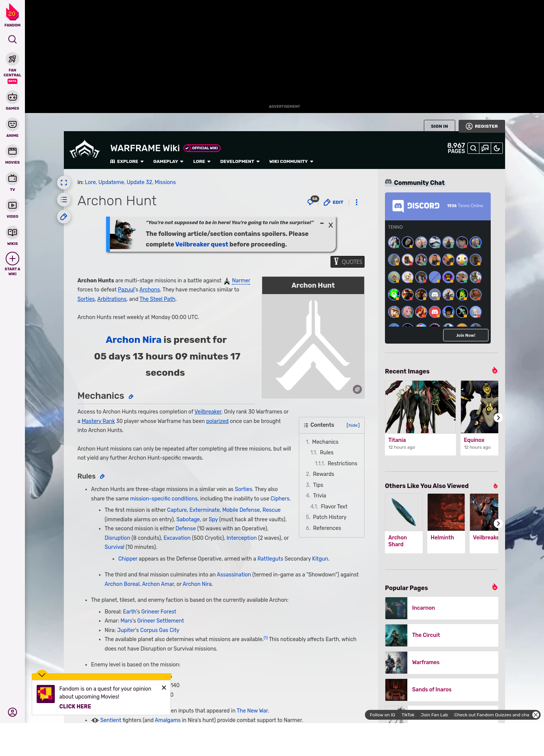The width and height of the screenshot is (544, 756).
Task: Dismiss the bottom Fandom links bar
Action: [536, 715]
